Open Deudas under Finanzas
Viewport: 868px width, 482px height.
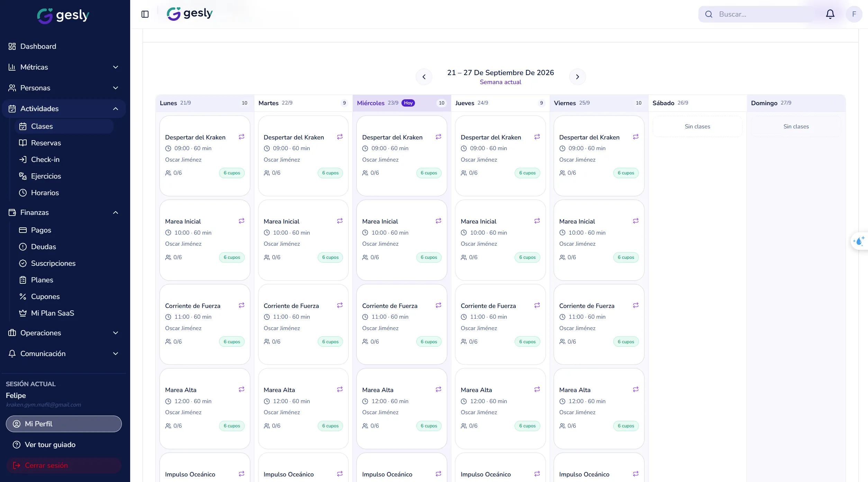click(x=64, y=247)
